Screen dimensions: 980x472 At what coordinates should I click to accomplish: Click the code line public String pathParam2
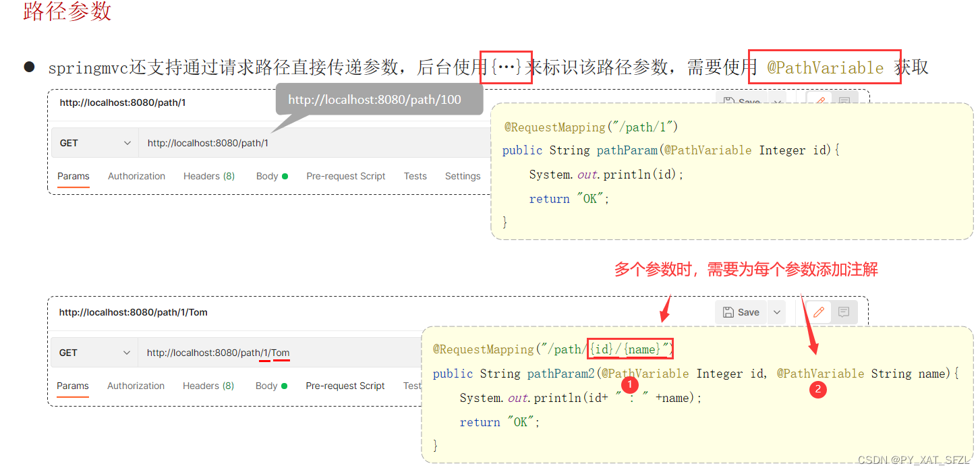point(695,374)
